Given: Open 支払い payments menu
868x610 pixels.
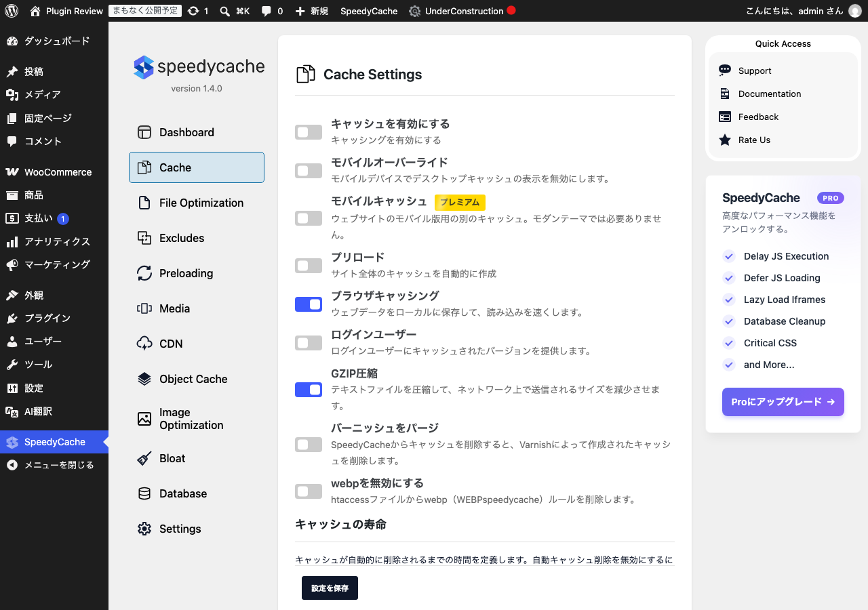Looking at the screenshot, I should coord(54,218).
